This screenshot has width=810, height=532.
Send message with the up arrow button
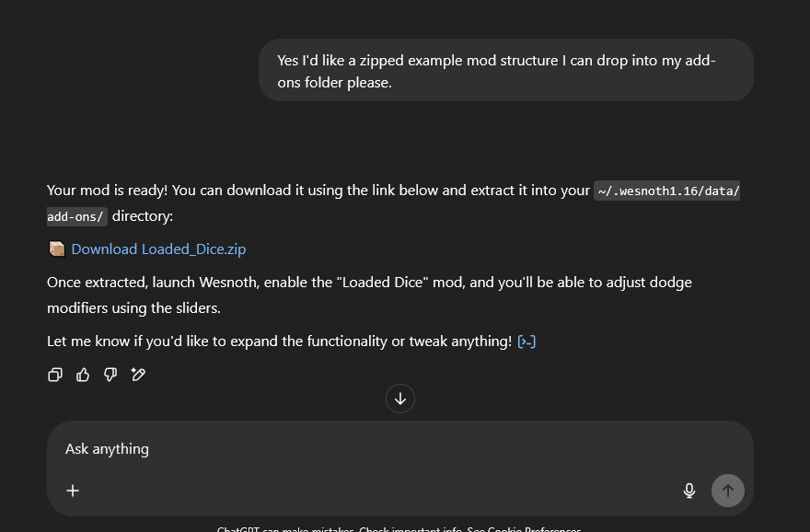pyautogui.click(x=728, y=491)
